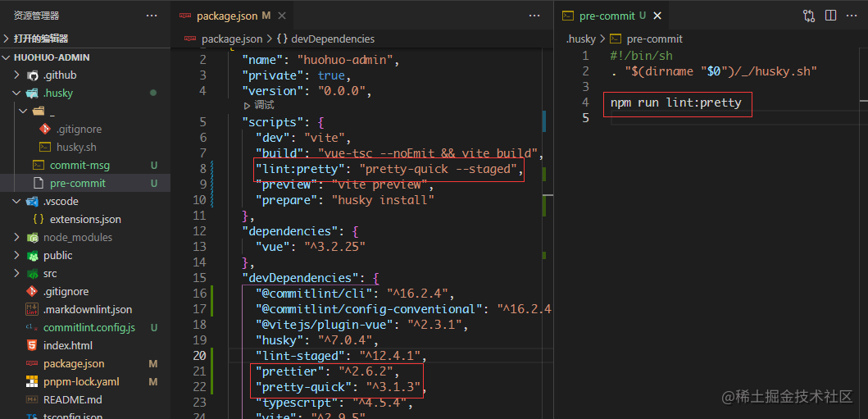Split the pre-commit editor to the right
This screenshot has height=419, width=868.
pyautogui.click(x=830, y=16)
